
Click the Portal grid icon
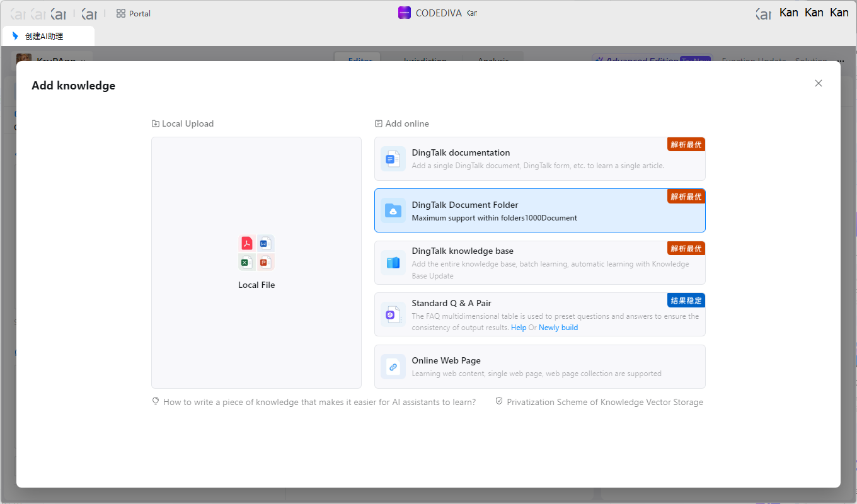(x=121, y=13)
